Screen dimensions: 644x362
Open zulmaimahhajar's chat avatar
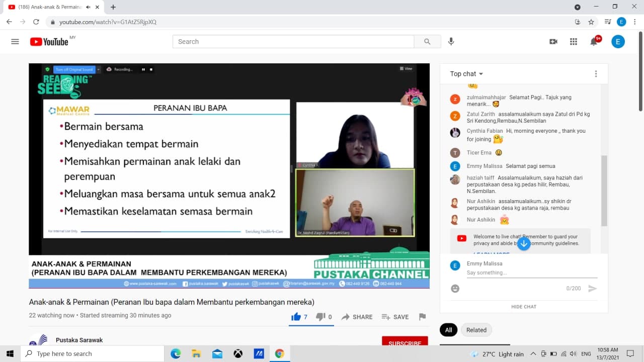pyautogui.click(x=455, y=99)
